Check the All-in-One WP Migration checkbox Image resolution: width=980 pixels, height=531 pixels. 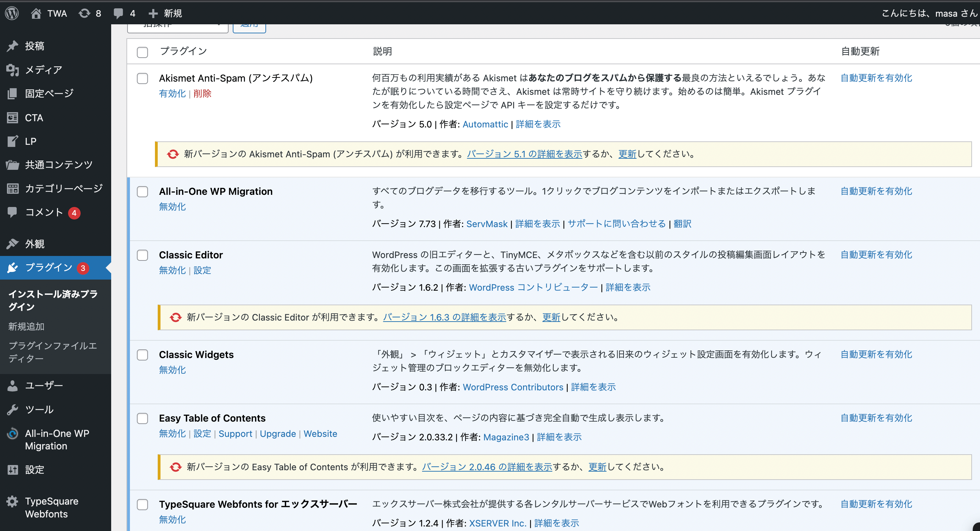coord(142,192)
